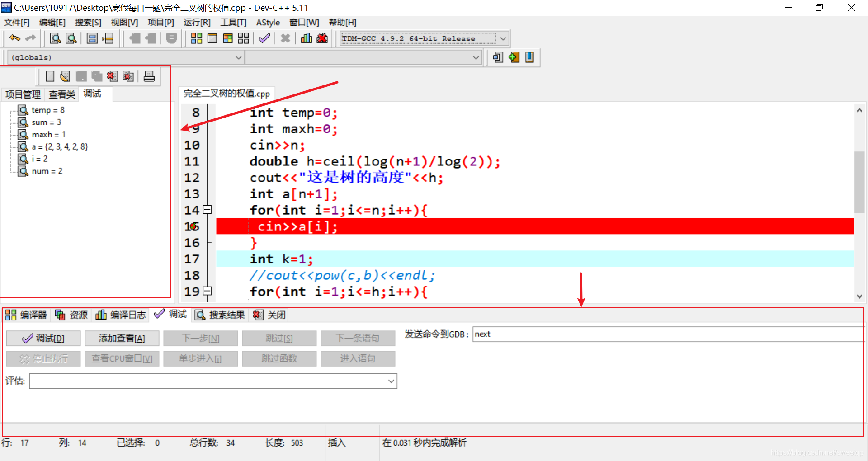Click the Close file red X icon

pos(113,76)
